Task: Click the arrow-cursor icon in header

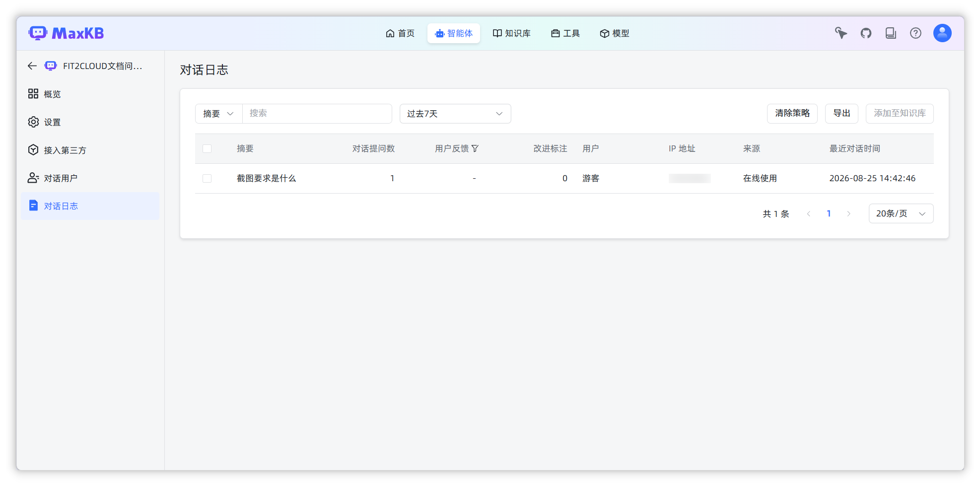Action: (841, 33)
